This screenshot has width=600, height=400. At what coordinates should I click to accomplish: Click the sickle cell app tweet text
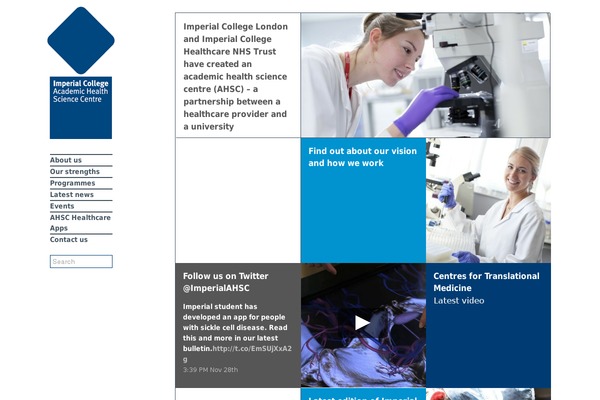(235, 327)
